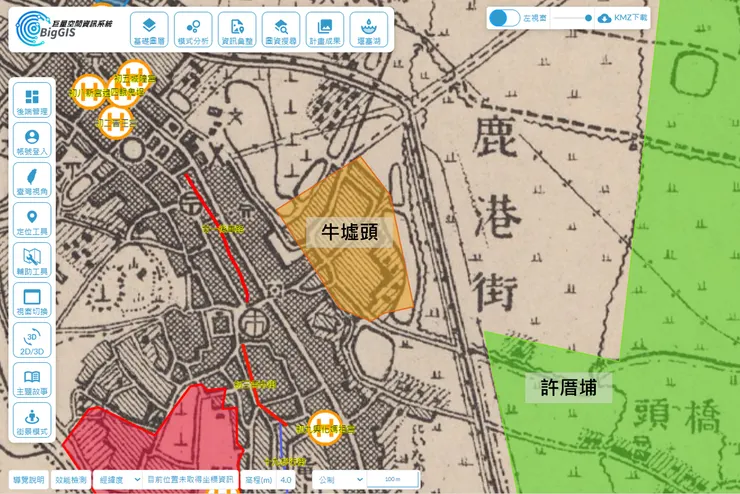Open 輔助工具 auxiliary tools
The image size is (740, 494).
click(x=32, y=260)
